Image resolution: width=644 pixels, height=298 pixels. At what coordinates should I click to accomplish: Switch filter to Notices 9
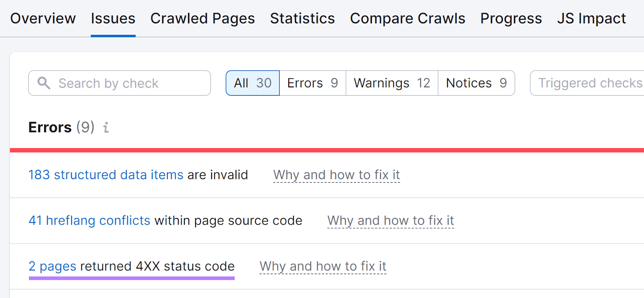[476, 83]
